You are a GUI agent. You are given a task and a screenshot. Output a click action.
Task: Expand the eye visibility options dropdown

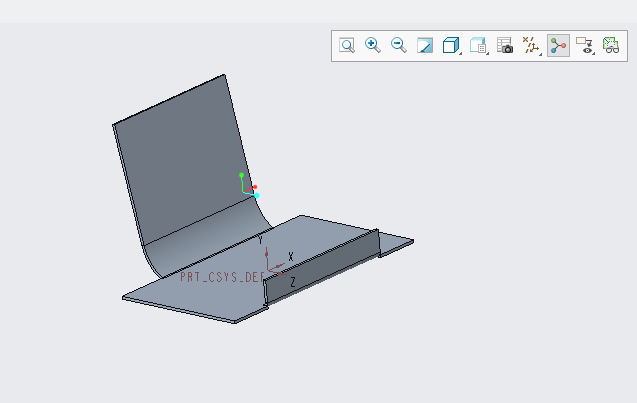[x=585, y=46]
